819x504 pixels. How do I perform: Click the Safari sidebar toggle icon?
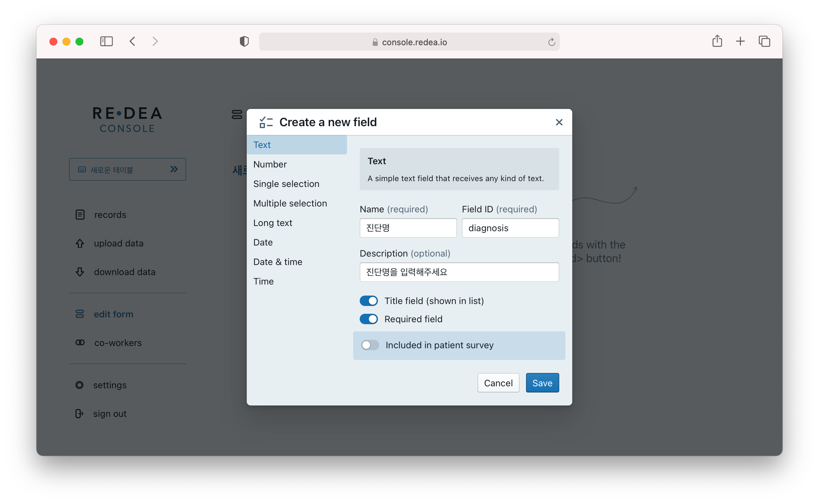pyautogui.click(x=106, y=41)
